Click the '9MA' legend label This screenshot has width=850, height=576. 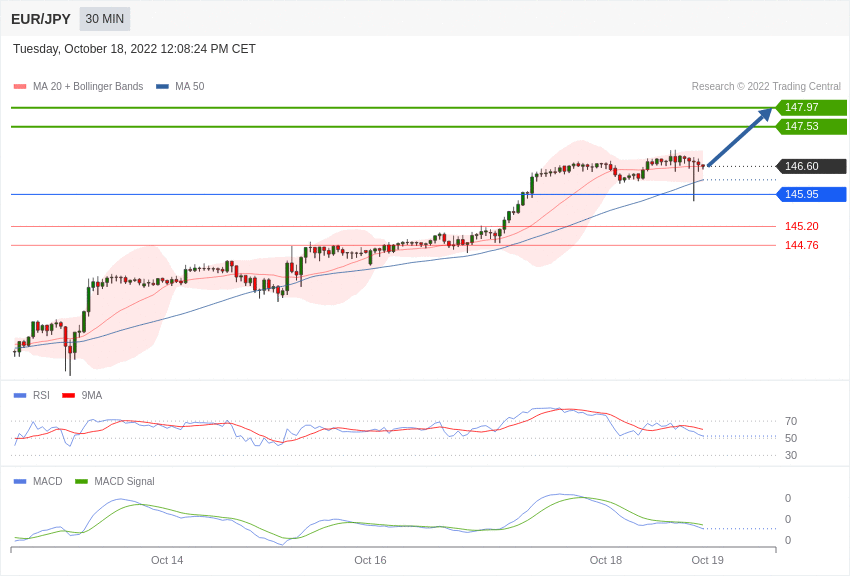[x=92, y=396]
